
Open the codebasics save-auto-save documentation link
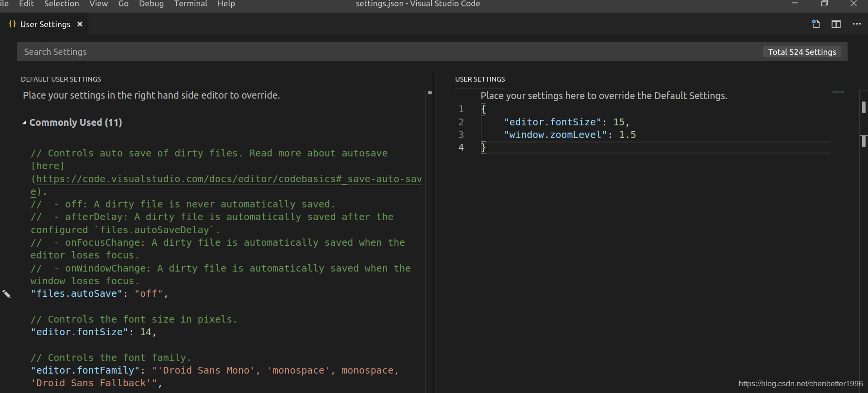click(229, 179)
